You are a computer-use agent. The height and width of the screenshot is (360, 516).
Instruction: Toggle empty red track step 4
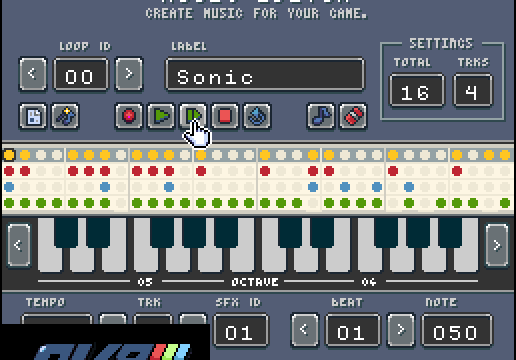coord(57,171)
